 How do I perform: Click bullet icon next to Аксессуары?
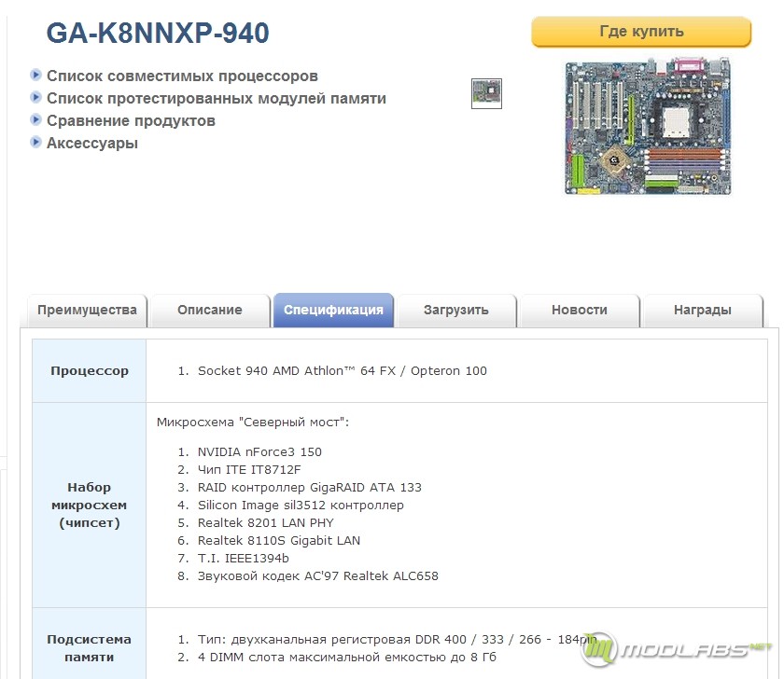click(35, 142)
